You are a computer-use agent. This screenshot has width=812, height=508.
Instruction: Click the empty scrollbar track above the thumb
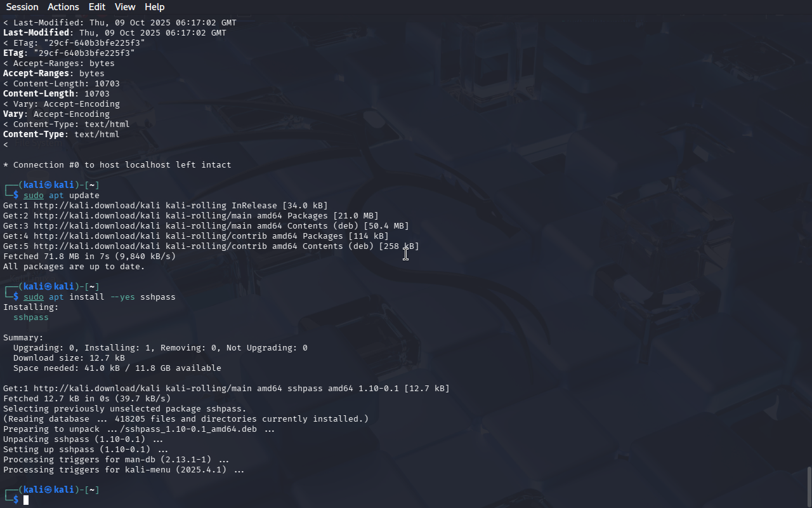[809, 241]
